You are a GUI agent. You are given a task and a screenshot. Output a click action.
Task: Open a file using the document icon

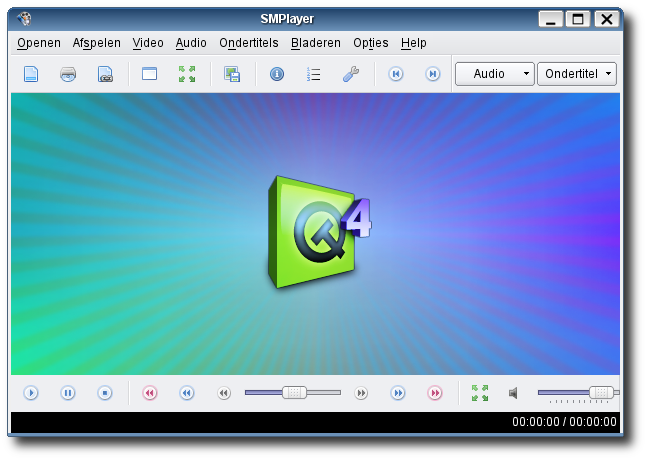pos(31,74)
